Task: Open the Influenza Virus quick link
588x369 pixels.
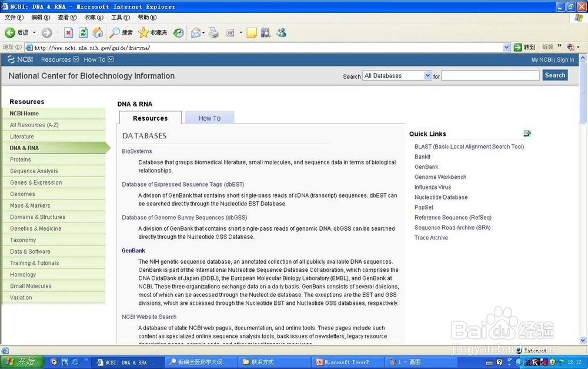Action: pos(433,187)
